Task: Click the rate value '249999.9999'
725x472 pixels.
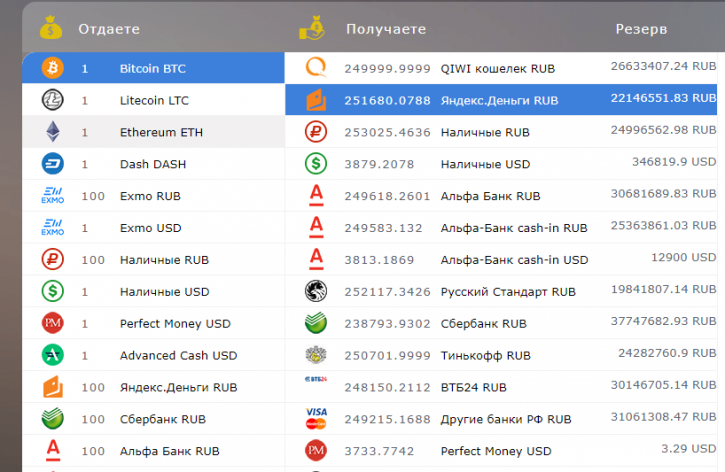Action: pos(387,69)
